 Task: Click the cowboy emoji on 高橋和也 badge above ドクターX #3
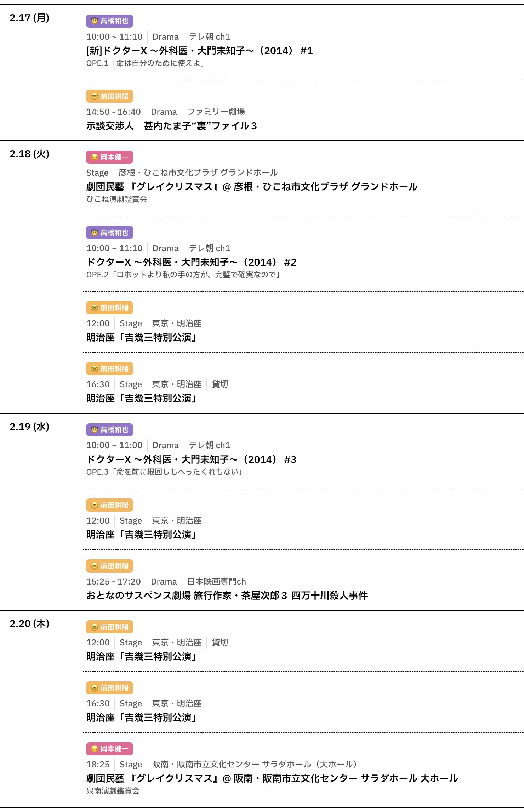pyautogui.click(x=94, y=430)
